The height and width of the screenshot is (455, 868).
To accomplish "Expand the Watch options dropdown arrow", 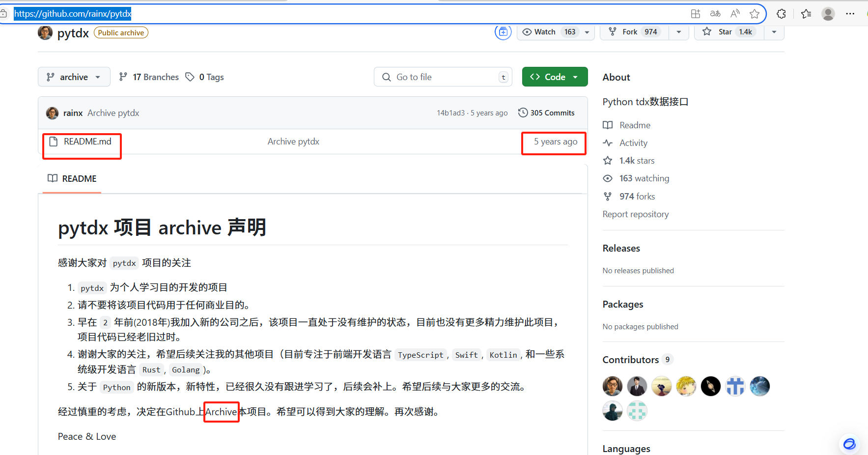I will 587,32.
